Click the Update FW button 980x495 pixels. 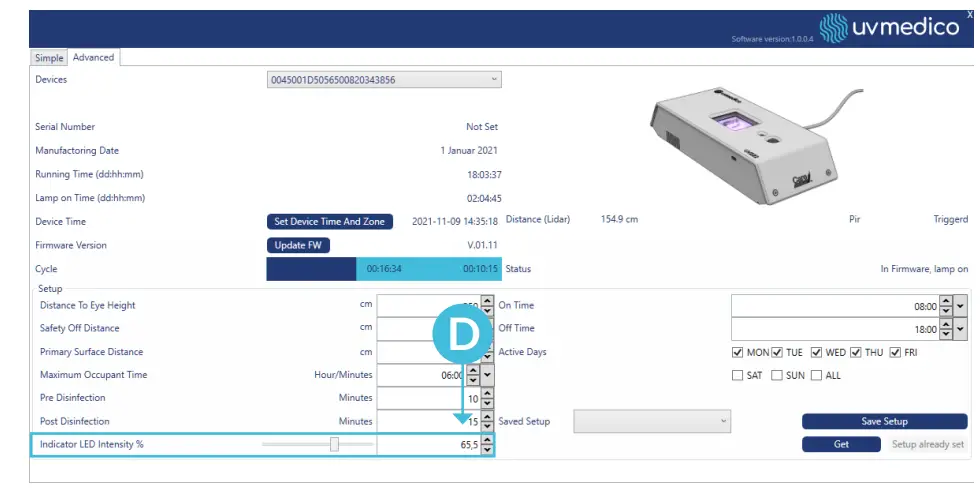coord(298,245)
